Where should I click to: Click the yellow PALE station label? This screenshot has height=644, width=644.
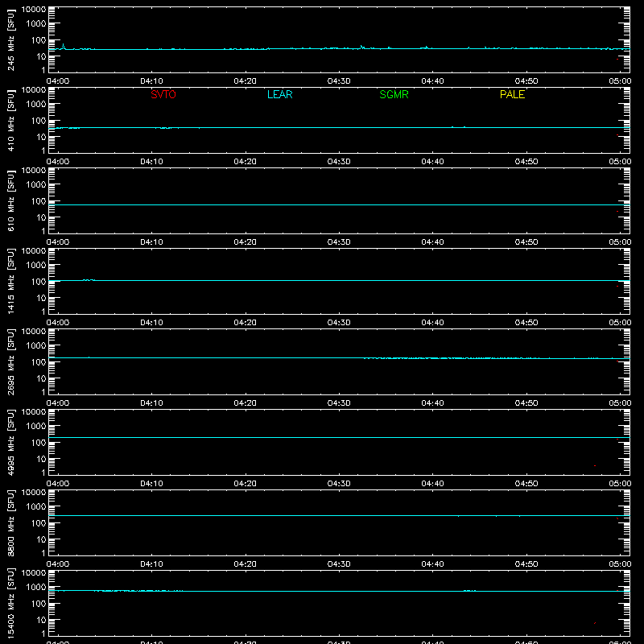tap(512, 94)
